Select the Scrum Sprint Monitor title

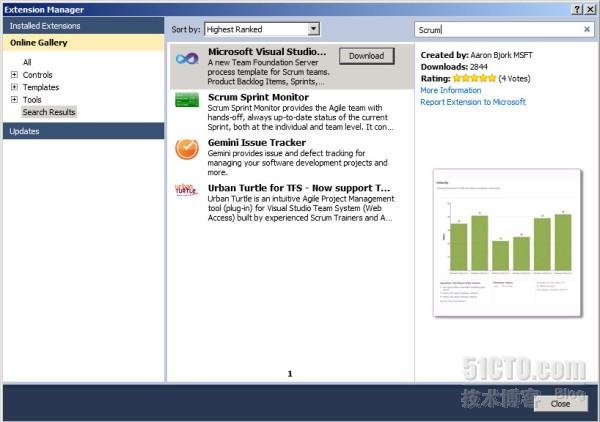coord(258,97)
